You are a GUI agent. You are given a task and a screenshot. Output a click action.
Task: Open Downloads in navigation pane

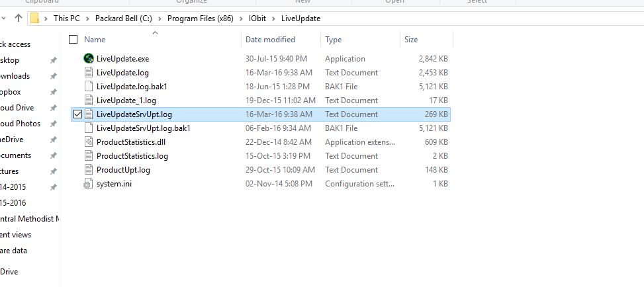pos(15,76)
